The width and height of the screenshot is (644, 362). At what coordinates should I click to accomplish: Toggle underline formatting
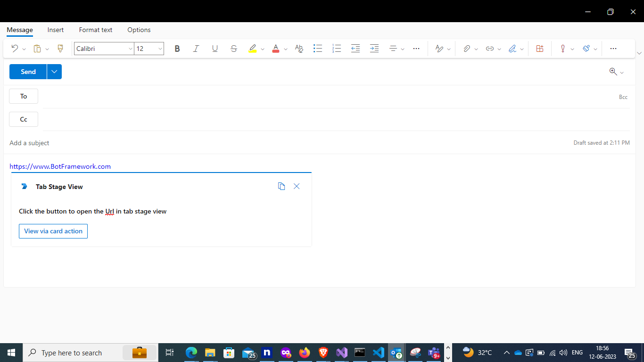(x=215, y=49)
